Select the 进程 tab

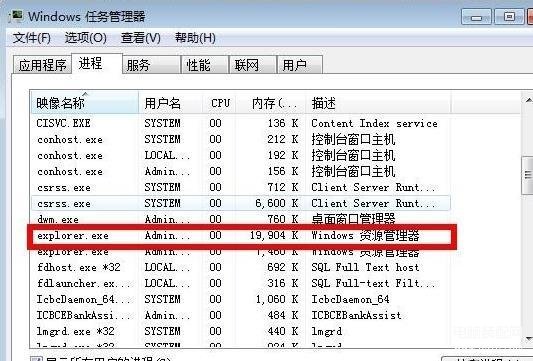[x=97, y=63]
